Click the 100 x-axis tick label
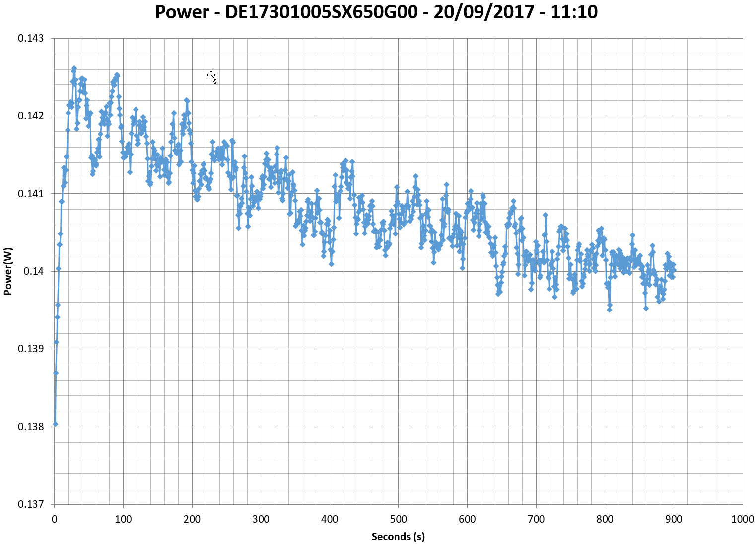This screenshot has width=756, height=544. 123,520
